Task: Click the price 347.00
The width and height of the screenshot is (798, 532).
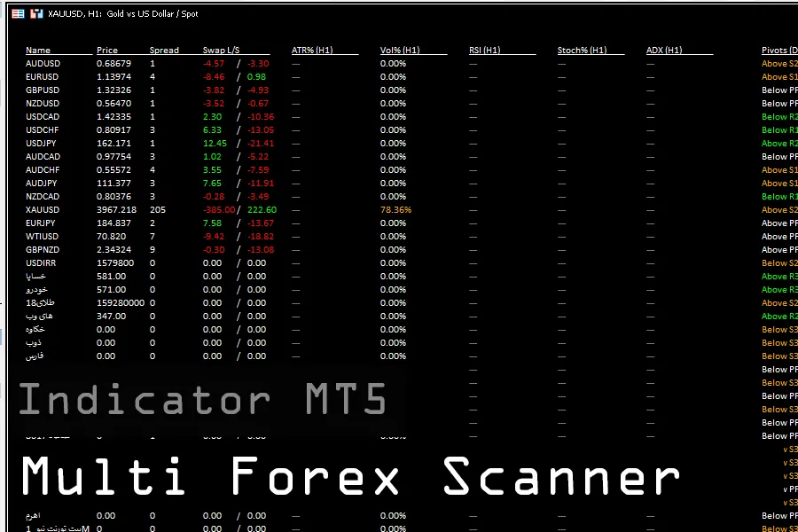Action: 112,316
